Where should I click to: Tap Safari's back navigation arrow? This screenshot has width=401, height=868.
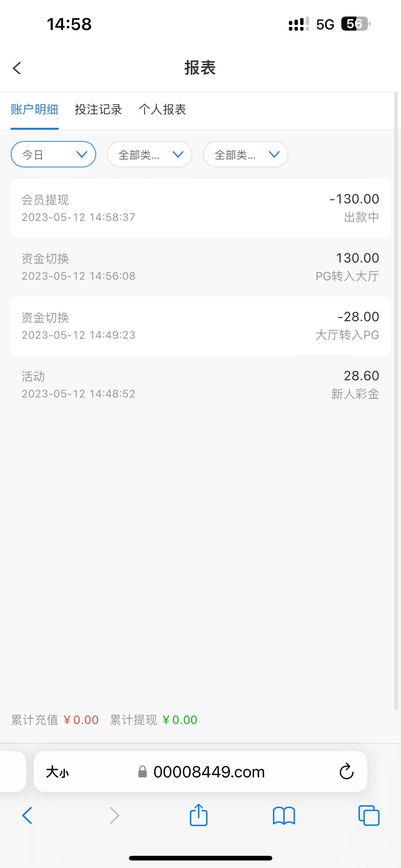tap(27, 816)
